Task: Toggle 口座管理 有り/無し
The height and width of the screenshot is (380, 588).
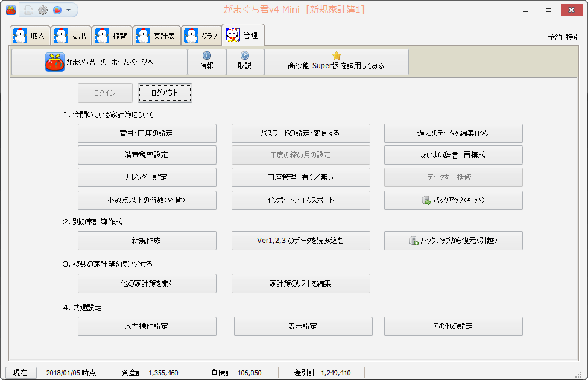Action: tap(300, 178)
